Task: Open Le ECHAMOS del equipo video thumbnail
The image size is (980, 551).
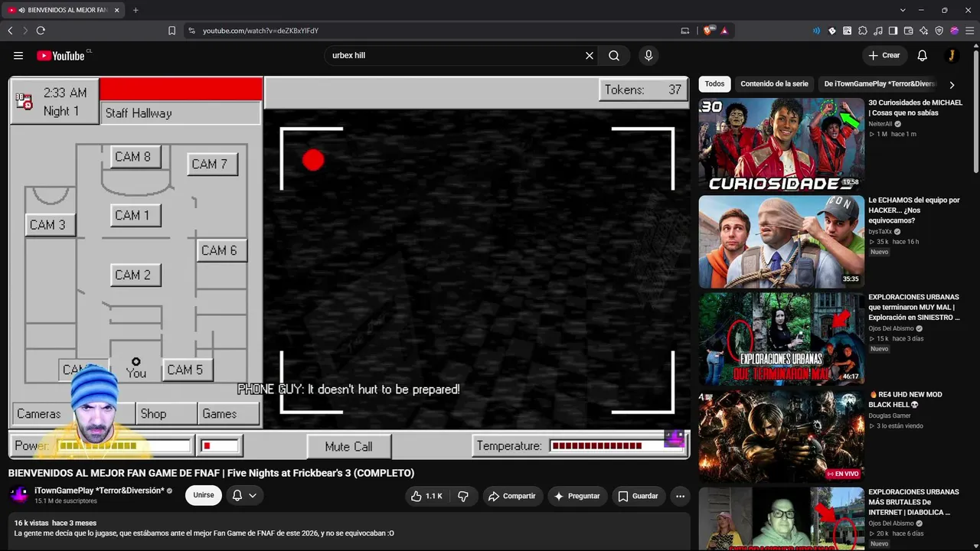Action: tap(781, 242)
